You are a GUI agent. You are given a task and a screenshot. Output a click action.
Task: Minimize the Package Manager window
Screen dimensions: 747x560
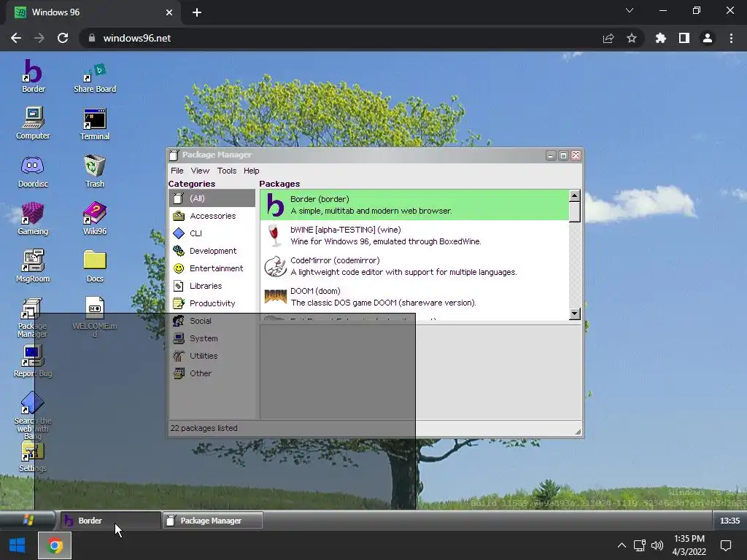tap(551, 156)
